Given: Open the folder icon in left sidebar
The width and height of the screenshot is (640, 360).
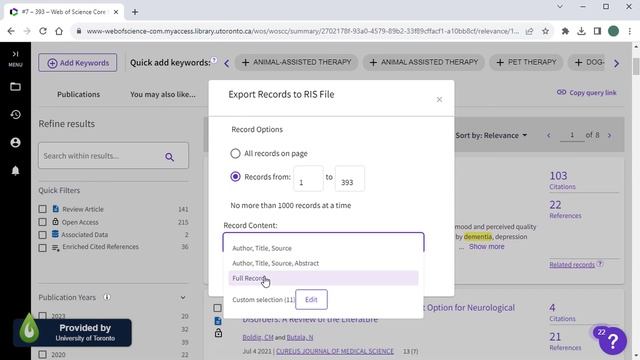Looking at the screenshot, I should click(15, 87).
